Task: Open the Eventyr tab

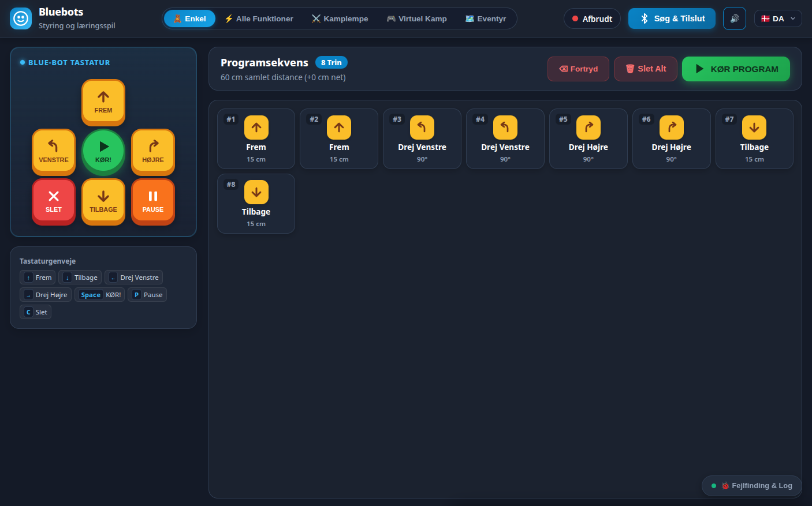Action: click(486, 18)
